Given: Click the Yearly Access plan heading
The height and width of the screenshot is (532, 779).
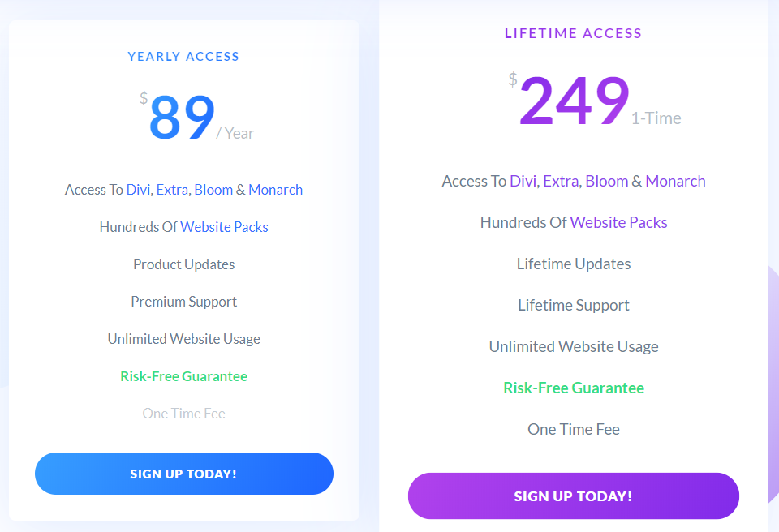Looking at the screenshot, I should [183, 57].
